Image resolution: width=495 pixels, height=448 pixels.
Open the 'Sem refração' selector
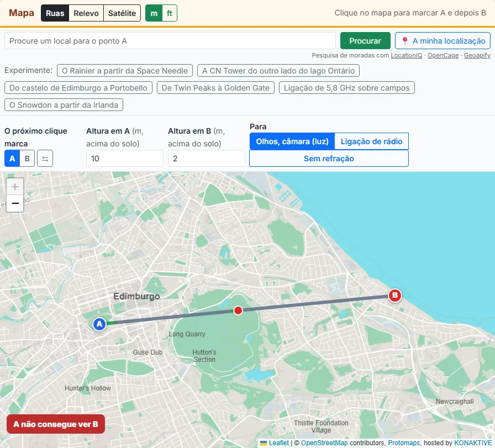pos(329,159)
